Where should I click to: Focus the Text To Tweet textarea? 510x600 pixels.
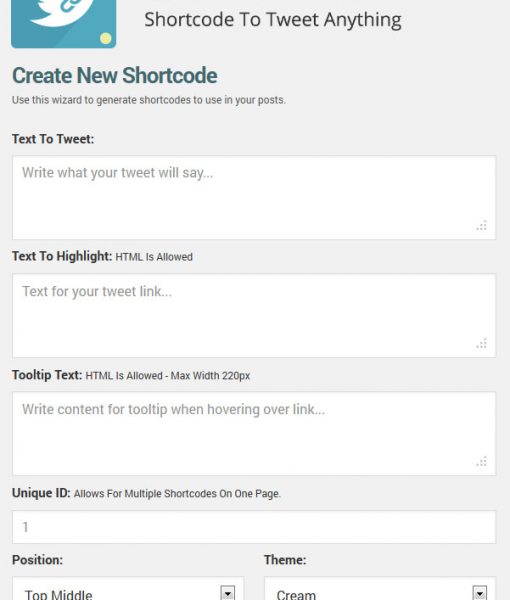(254, 198)
